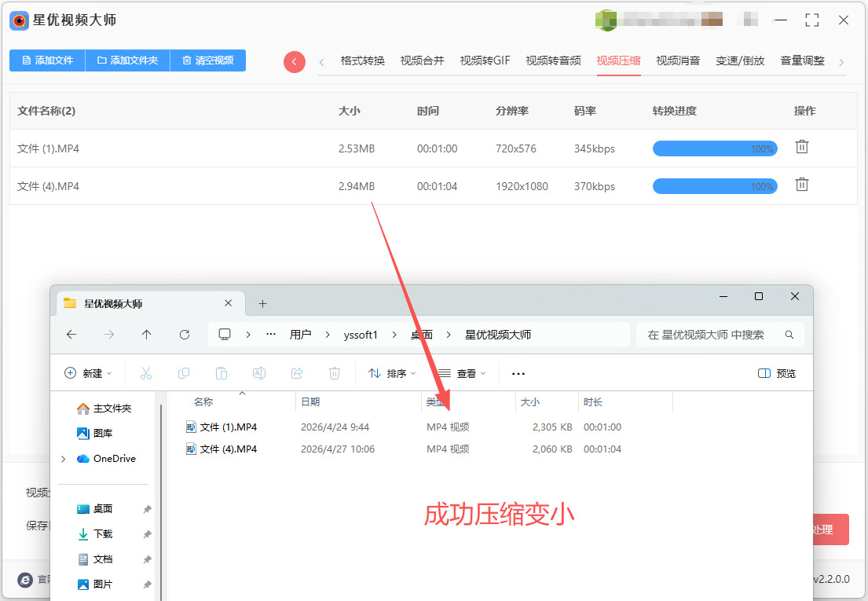Click the 2.53MB size cell
Viewport: 868px width, 601px height.
[357, 148]
